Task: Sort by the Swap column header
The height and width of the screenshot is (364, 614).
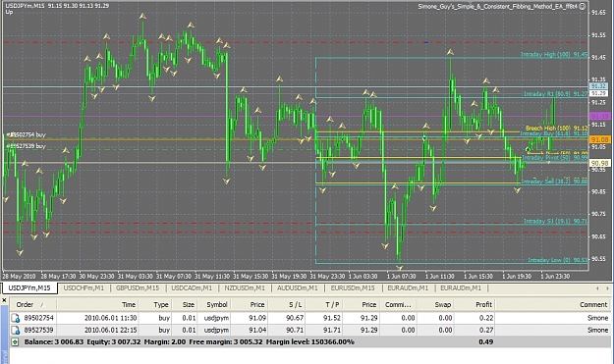Action: (x=442, y=304)
